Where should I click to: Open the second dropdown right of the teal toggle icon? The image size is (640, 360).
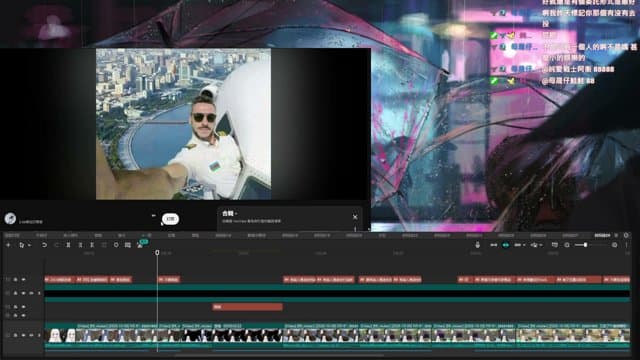point(536,245)
